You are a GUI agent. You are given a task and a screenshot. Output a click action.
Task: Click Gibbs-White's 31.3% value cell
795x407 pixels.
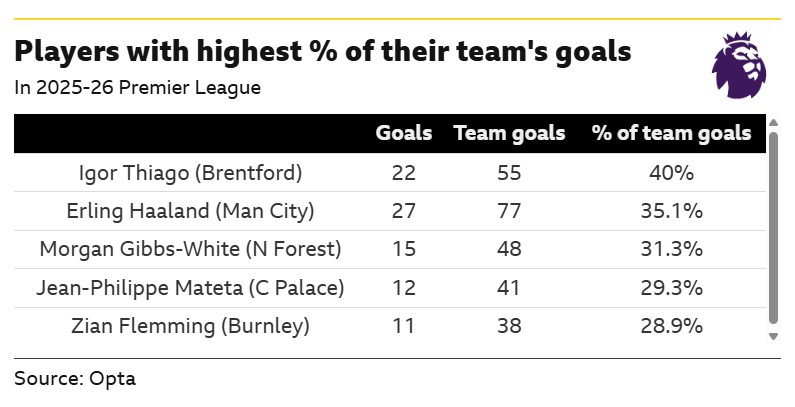coord(671,249)
